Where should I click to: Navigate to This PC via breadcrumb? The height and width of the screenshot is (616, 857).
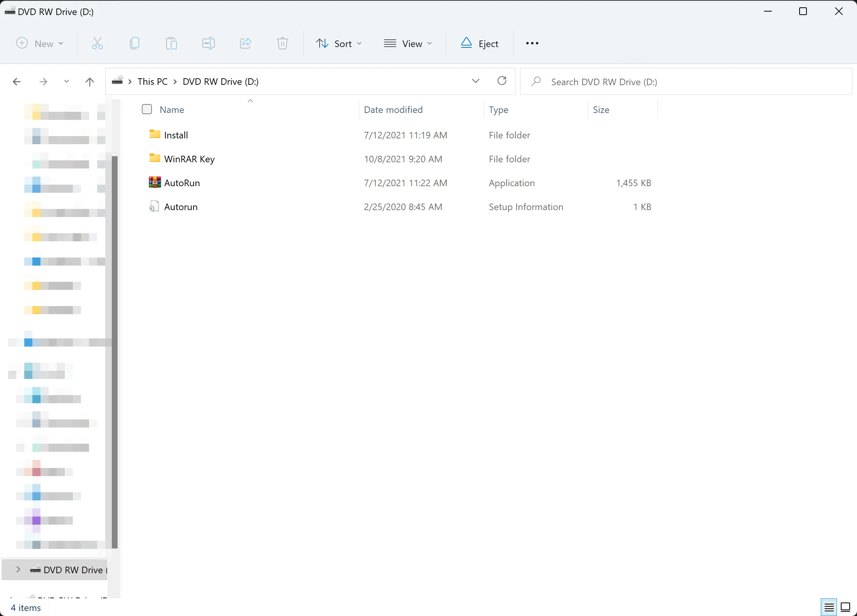tap(153, 81)
